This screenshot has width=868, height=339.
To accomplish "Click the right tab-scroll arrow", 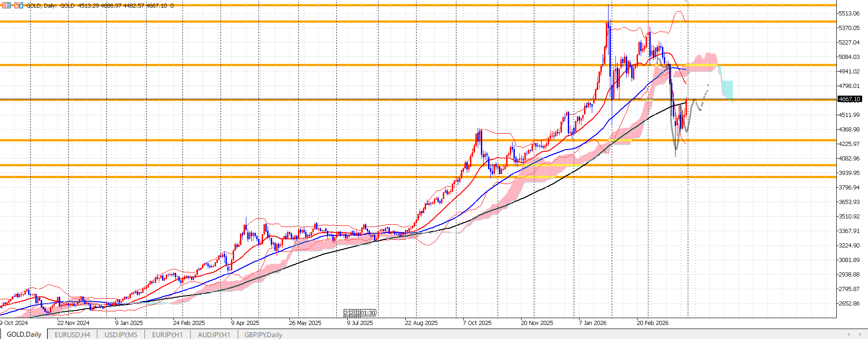I will [x=860, y=334].
